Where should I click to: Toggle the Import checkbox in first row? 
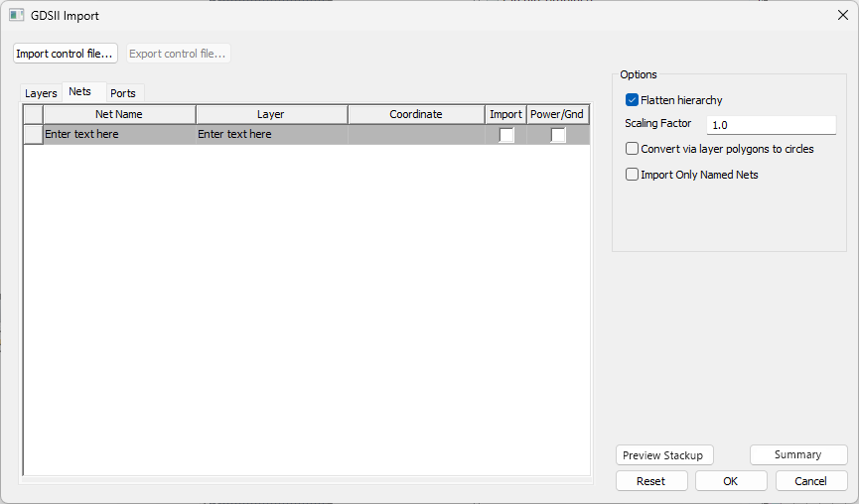[506, 135]
